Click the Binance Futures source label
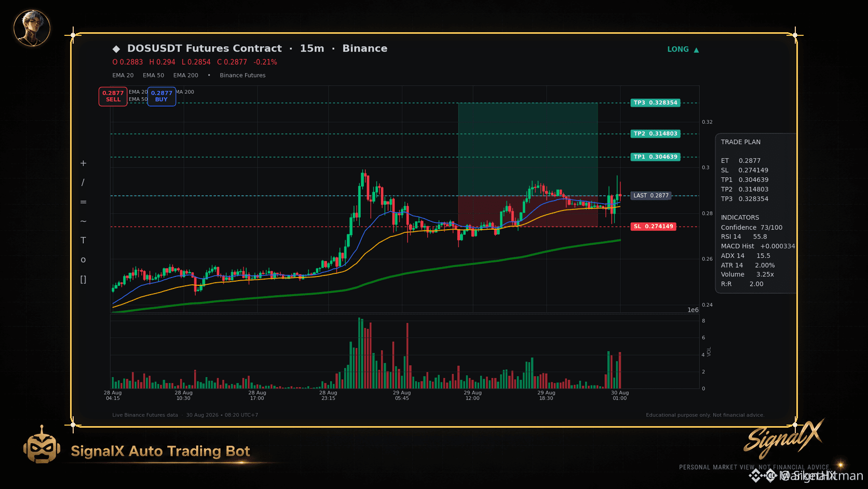Image resolution: width=868 pixels, height=489 pixels. [242, 75]
